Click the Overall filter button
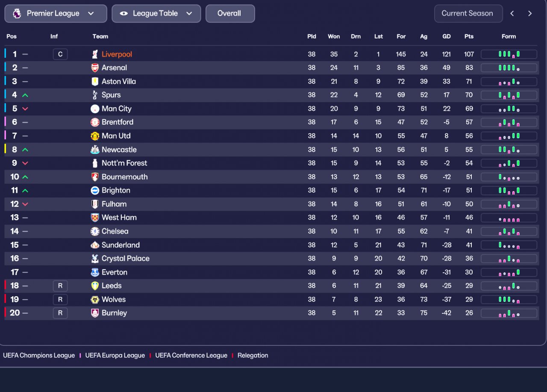This screenshot has width=547, height=392. [x=230, y=14]
